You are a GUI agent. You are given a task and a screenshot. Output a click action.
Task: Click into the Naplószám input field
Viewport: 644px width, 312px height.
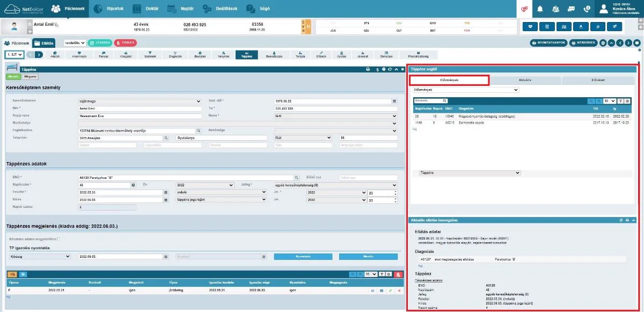click(x=104, y=185)
